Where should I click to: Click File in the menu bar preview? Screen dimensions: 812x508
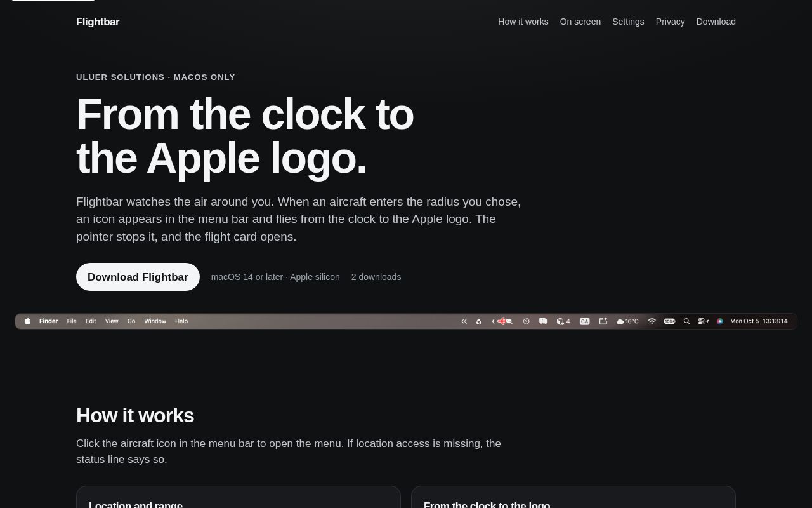point(72,321)
